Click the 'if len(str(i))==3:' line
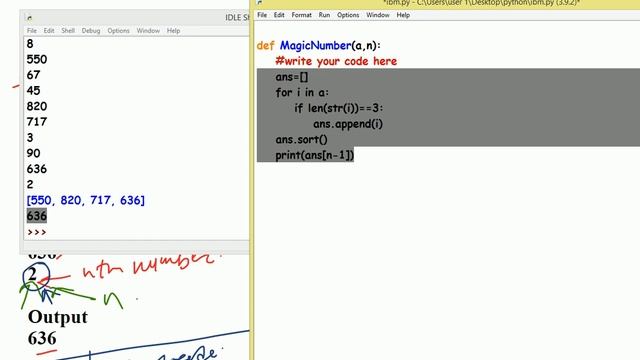640x360 pixels. [x=339, y=108]
